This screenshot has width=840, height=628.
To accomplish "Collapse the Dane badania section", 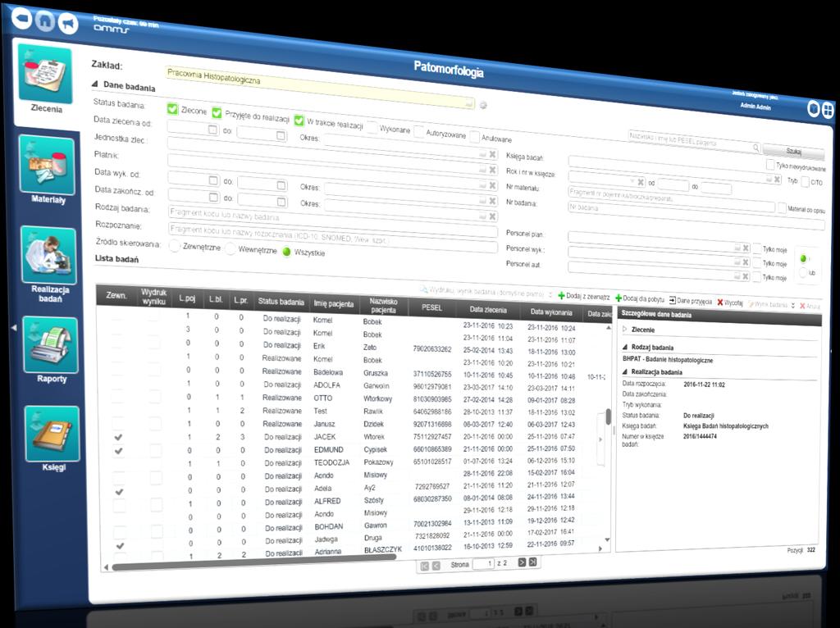I will 95,84.
